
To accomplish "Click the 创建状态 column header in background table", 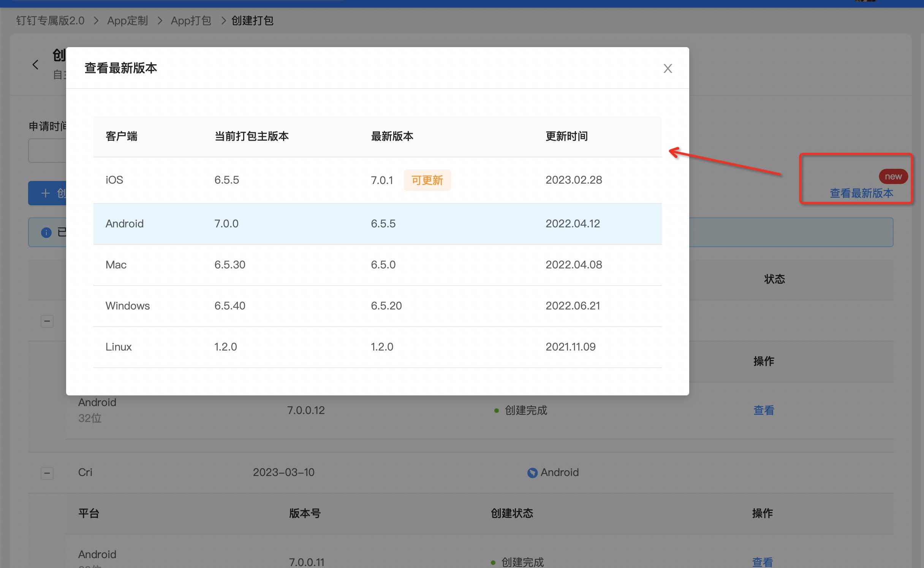I will point(512,513).
